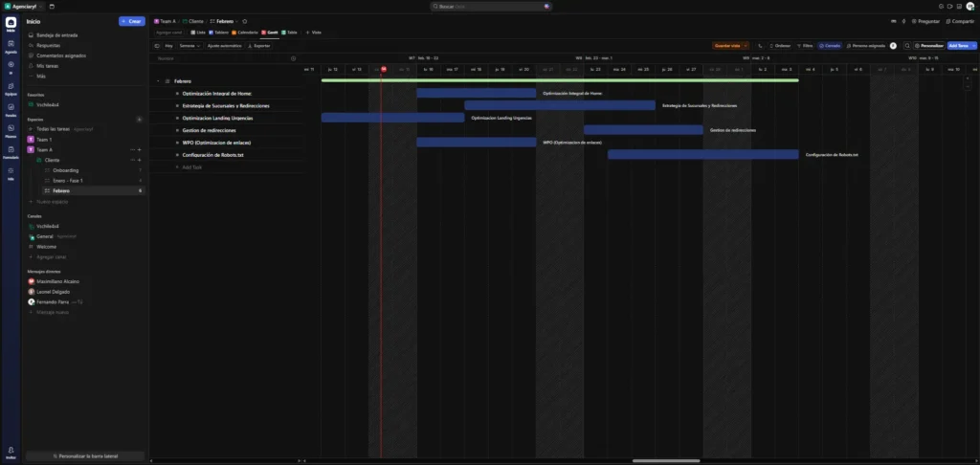Click the Optimización Integral de Home Gantt bar

tap(477, 93)
